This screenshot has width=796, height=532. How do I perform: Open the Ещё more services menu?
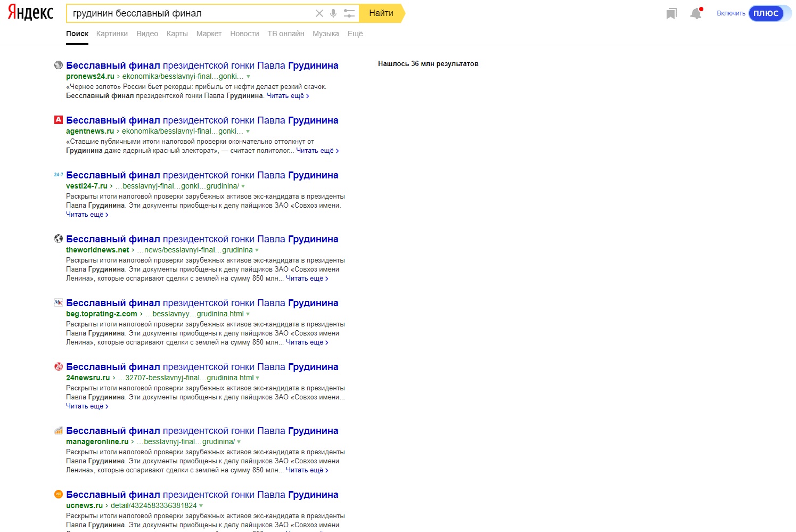(x=355, y=34)
